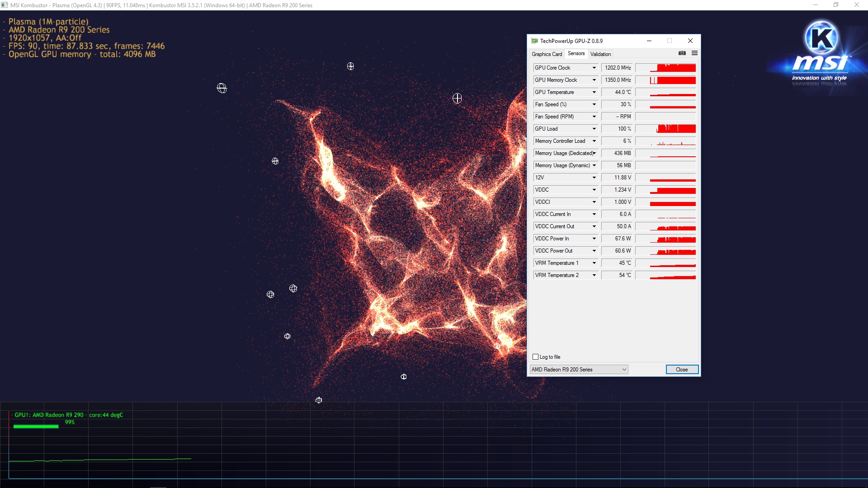Enable the Log to file checkbox
The height and width of the screenshot is (488, 868).
coord(536,357)
